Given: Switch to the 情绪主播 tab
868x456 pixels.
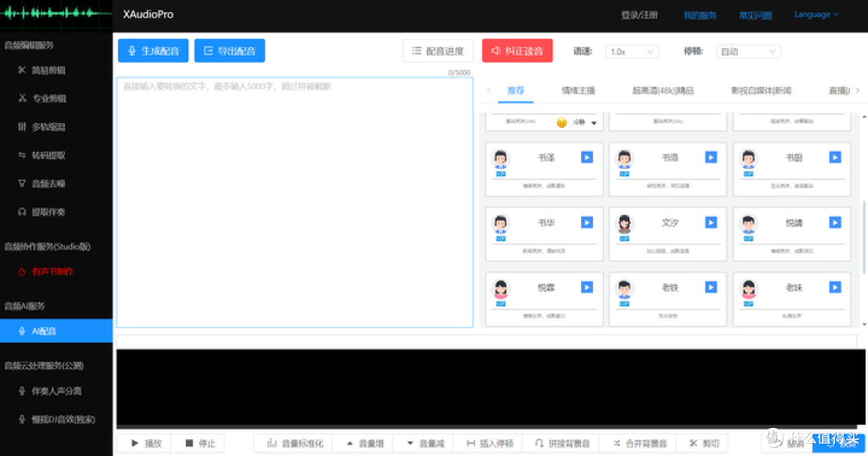Looking at the screenshot, I should point(578,90).
